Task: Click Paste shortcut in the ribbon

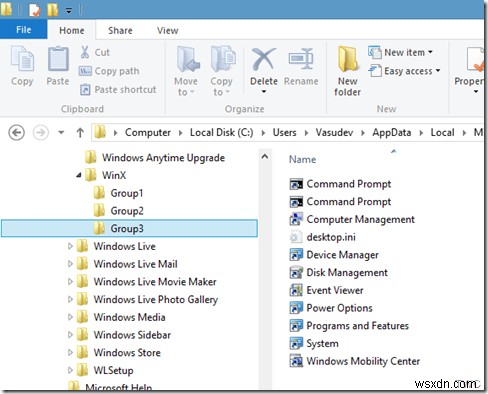Action: [118, 89]
